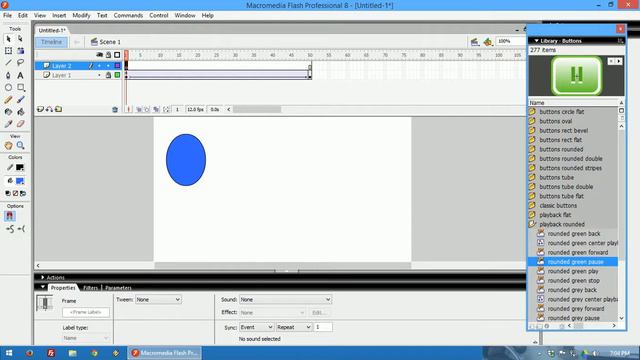Open the Commands menu
The width and height of the screenshot is (640, 360).
[128, 16]
